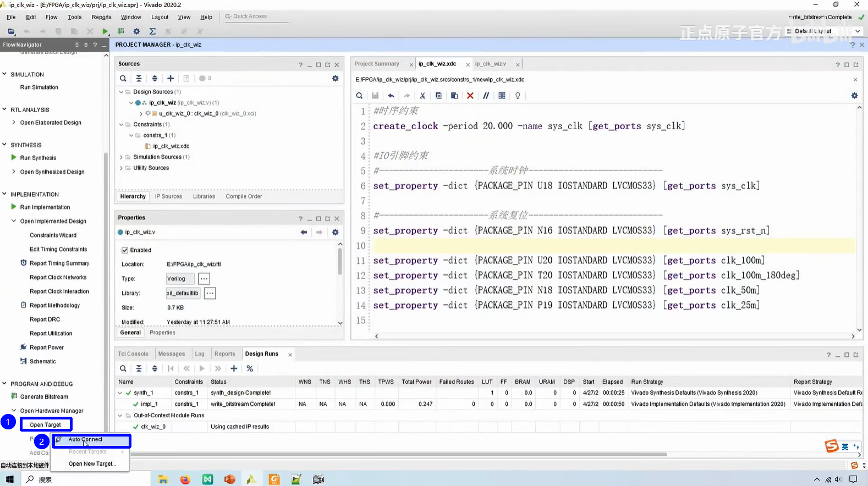Screen dimensions: 868x486
Task: Collapse the RTL ANALYSIS section
Action: coord(4,109)
